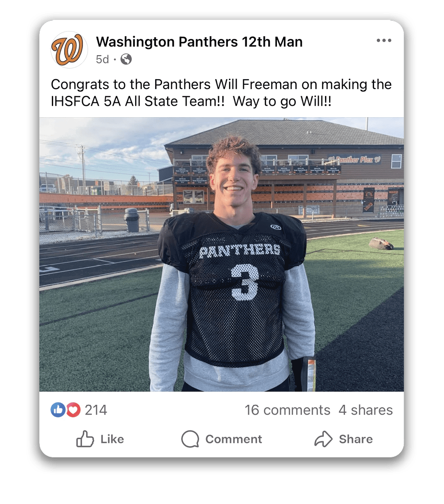
Task: View the 4 shares list
Action: [x=365, y=410]
